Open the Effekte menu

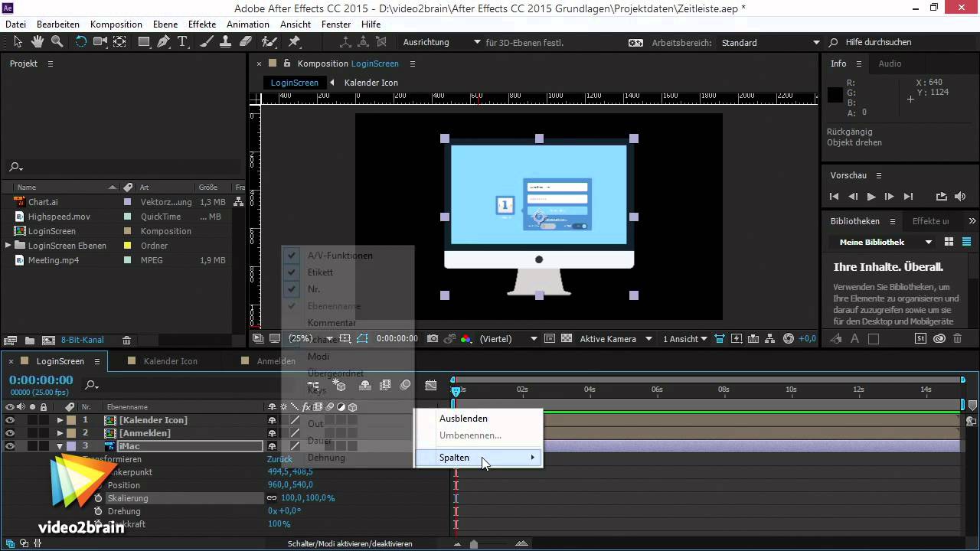202,24
